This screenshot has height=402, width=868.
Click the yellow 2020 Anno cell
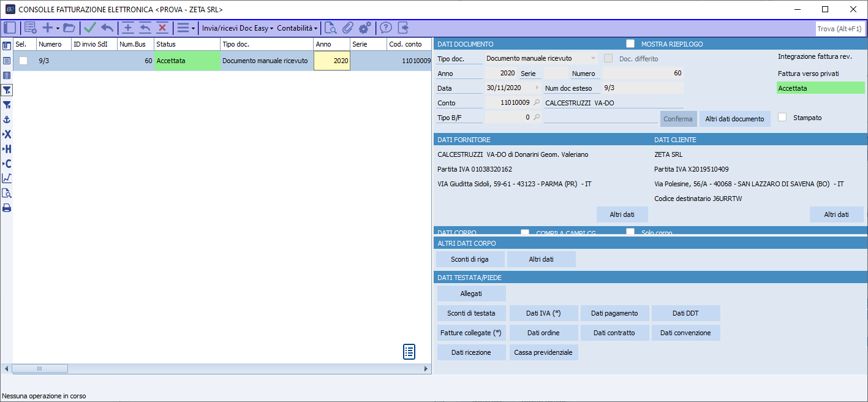(x=332, y=61)
